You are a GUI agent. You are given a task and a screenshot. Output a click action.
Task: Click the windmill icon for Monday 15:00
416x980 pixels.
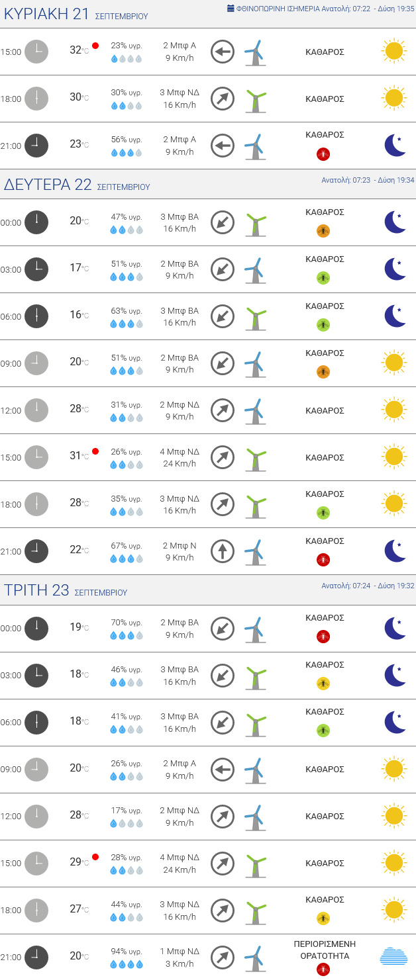coord(255,457)
